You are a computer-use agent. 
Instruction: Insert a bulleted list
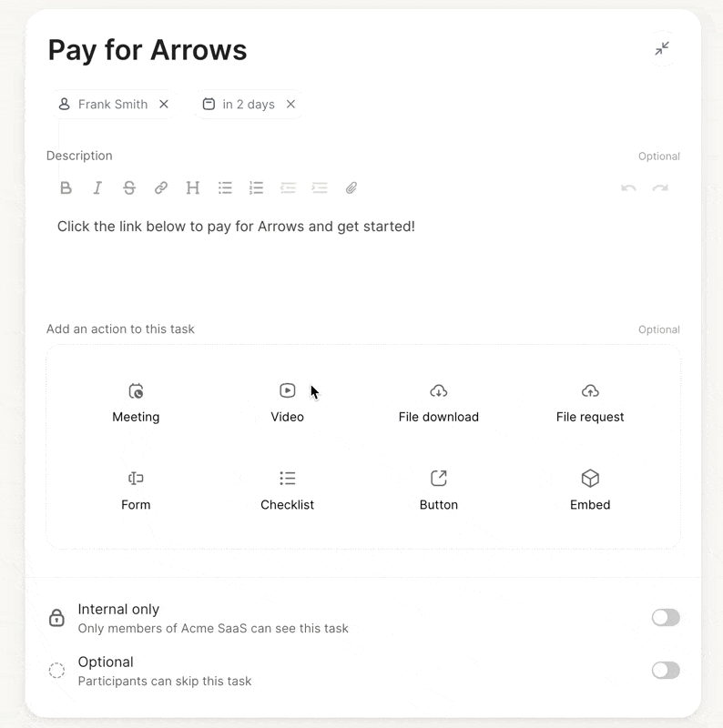coord(225,188)
